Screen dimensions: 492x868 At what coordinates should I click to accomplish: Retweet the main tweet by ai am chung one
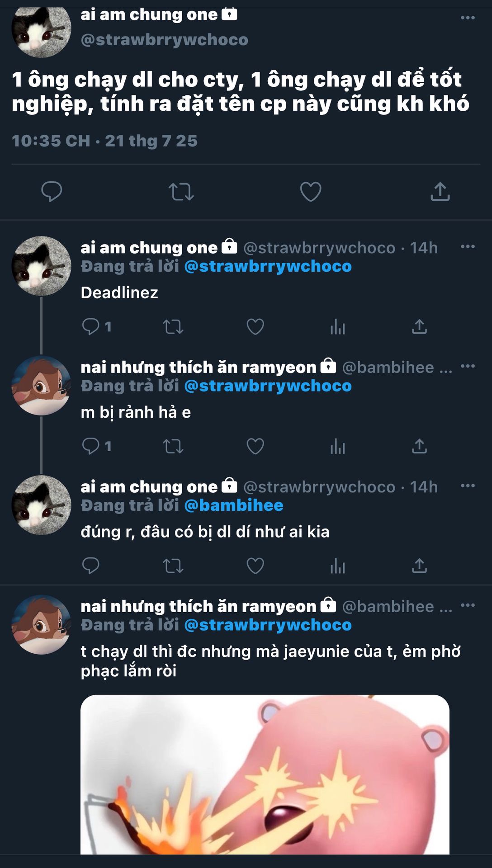tap(181, 192)
